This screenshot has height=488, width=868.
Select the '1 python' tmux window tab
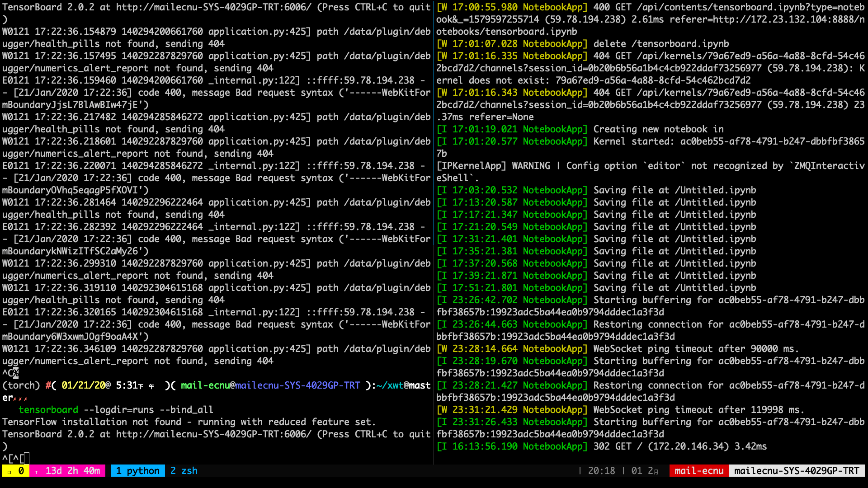(x=137, y=471)
